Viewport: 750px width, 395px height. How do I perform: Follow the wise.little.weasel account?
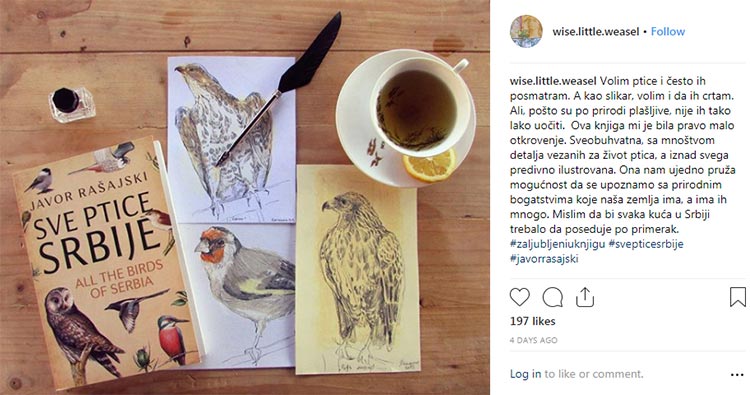pos(668,32)
